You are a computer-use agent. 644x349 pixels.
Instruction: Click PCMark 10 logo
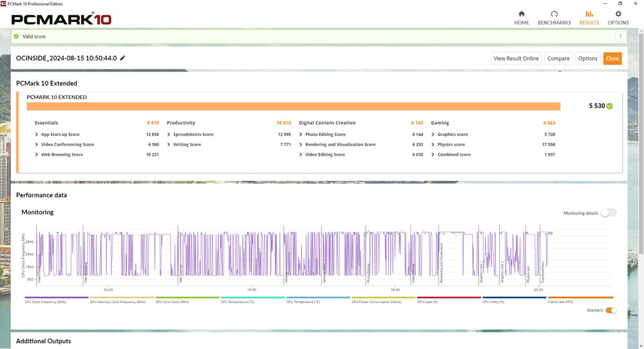(61, 19)
